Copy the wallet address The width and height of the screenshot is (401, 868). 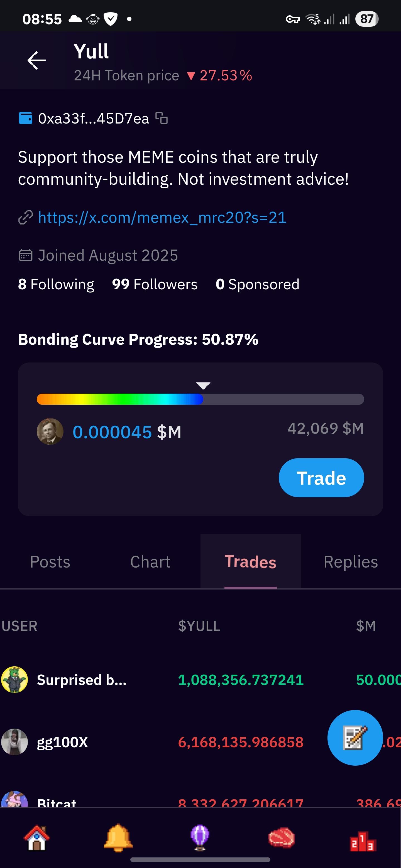162,118
